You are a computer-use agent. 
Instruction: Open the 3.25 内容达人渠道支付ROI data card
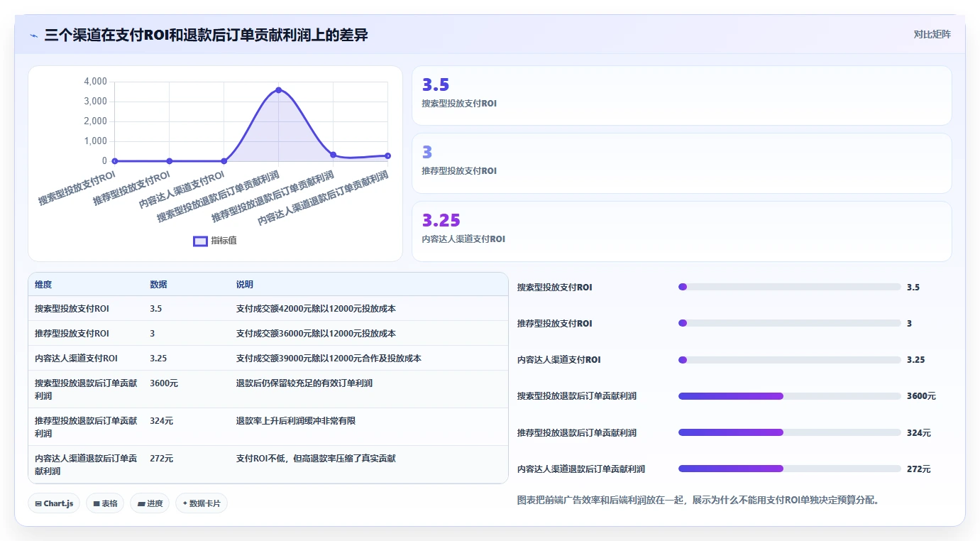point(681,231)
